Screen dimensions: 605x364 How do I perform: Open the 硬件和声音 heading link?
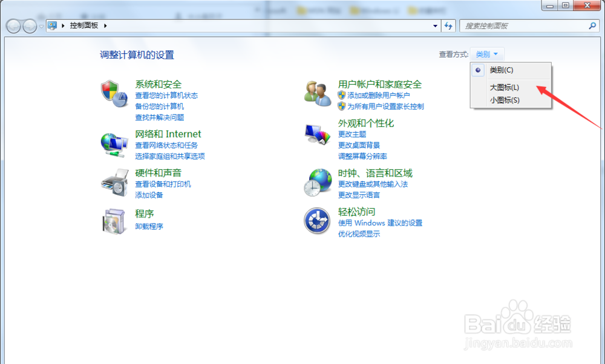coord(158,173)
